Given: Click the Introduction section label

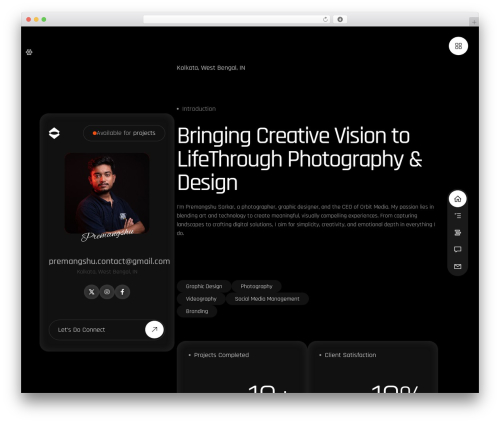Looking at the screenshot, I should click(x=199, y=109).
